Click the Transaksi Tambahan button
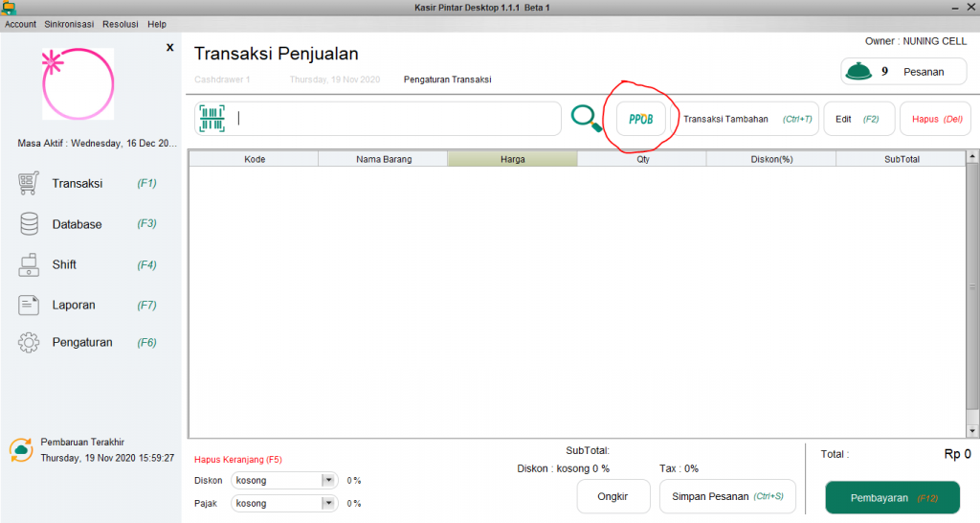Viewport: 980px width, 523px height. coord(745,119)
